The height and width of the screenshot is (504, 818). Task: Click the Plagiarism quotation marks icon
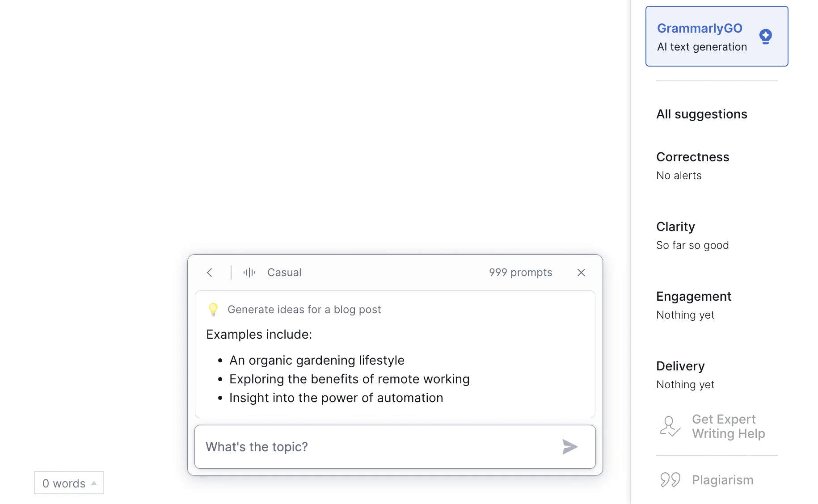point(670,479)
